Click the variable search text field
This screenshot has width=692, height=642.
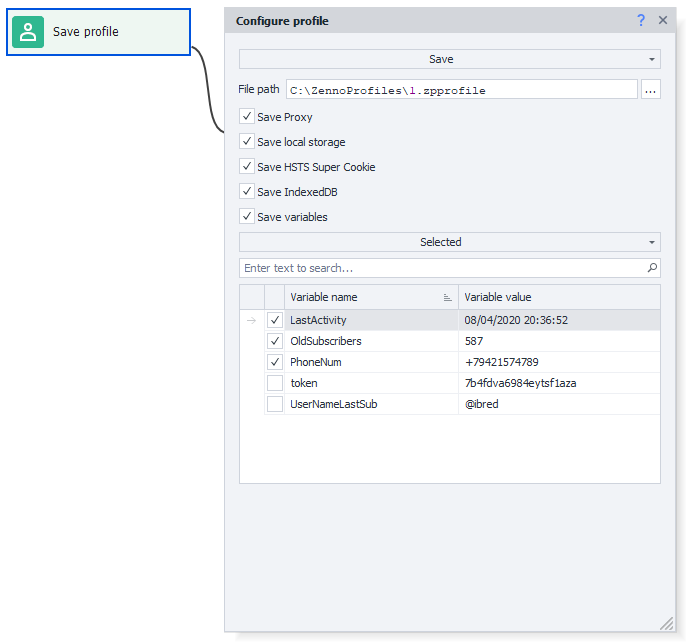click(440, 268)
